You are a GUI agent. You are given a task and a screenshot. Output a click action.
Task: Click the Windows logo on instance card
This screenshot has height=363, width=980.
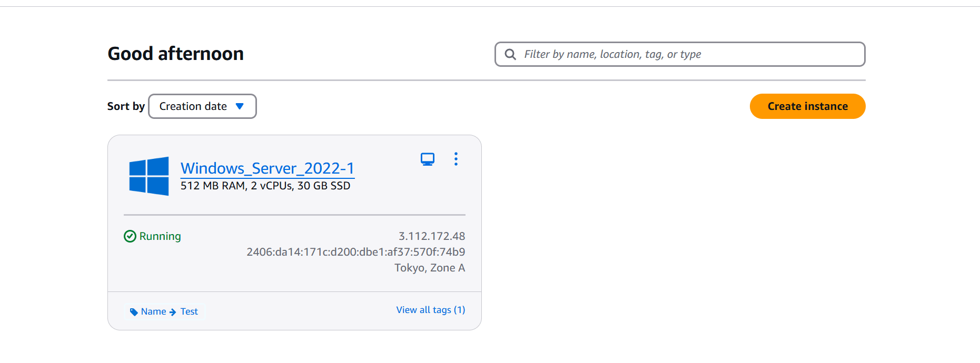149,176
